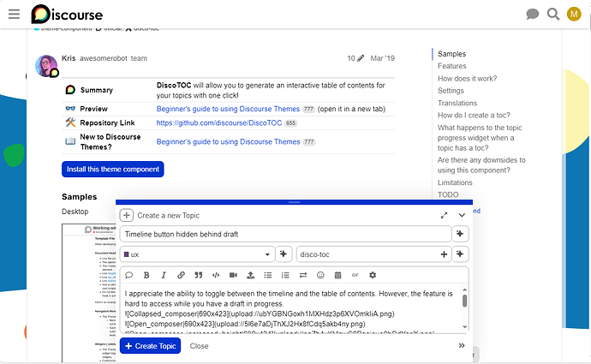The width and height of the screenshot is (591, 364).
Task: Close the composer
Action: click(x=199, y=346)
